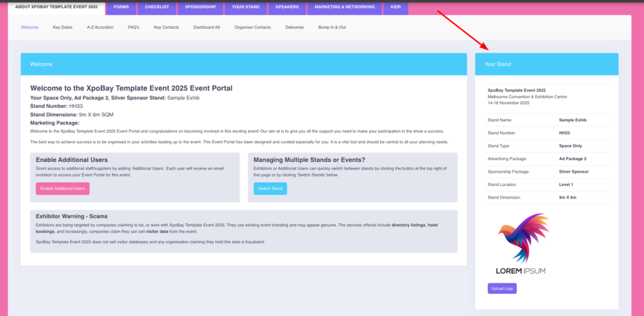
Task: Click the Upload Logo button
Action: 502,288
